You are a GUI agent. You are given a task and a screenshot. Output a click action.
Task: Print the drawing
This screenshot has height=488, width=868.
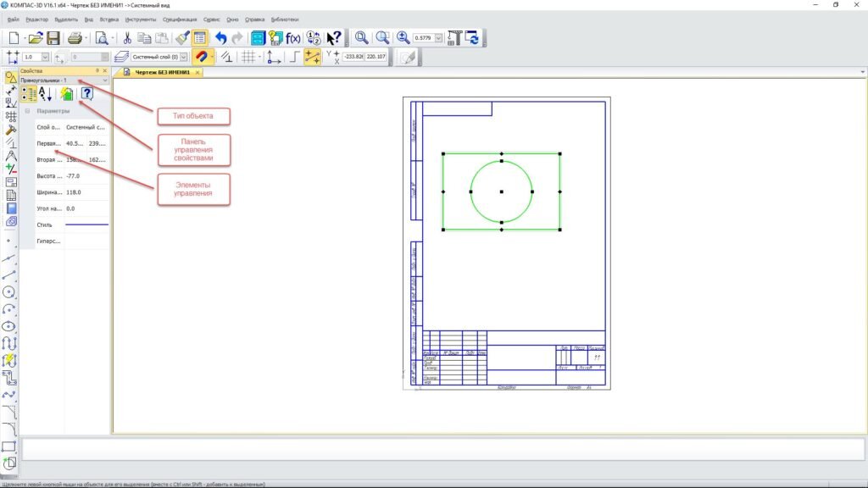pos(75,37)
